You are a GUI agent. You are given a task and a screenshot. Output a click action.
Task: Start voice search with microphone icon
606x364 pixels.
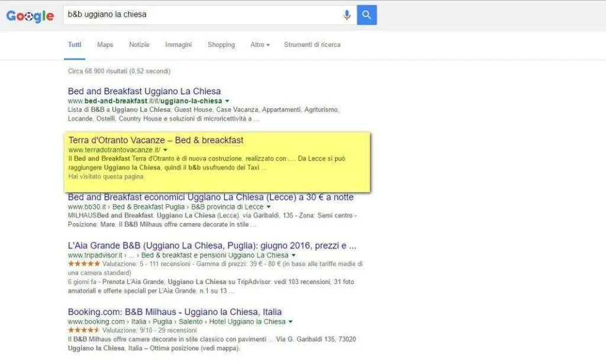pyautogui.click(x=347, y=15)
